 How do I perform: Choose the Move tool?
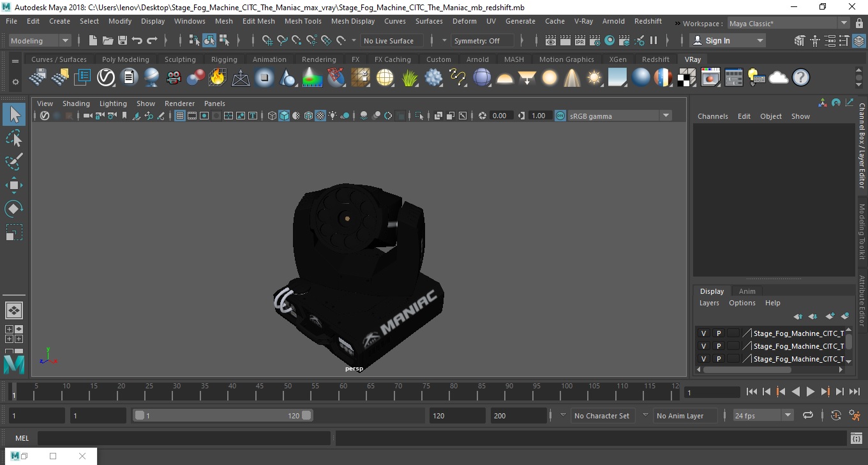point(13,185)
